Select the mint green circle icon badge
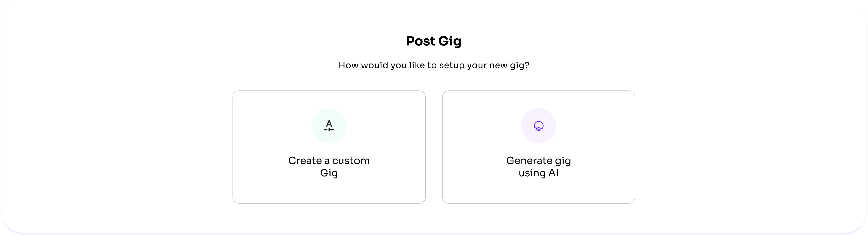This screenshot has height=236, width=868. (329, 126)
